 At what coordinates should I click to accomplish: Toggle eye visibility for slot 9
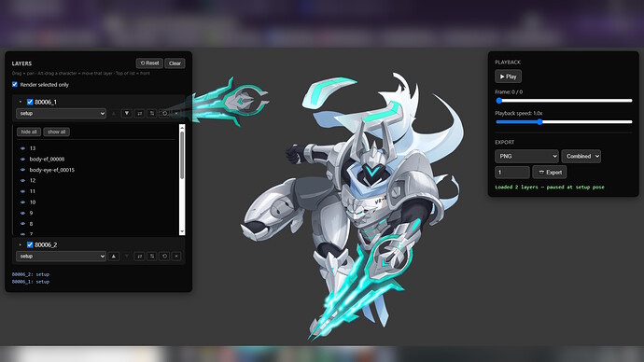[x=22, y=213]
